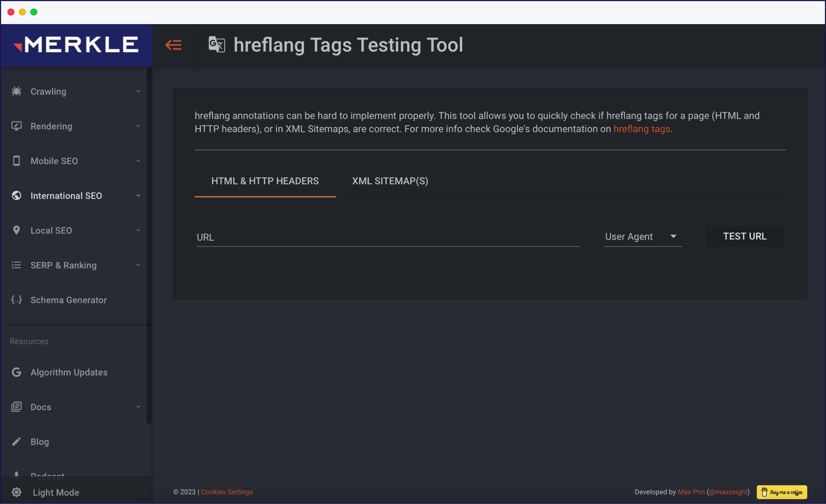This screenshot has width=826, height=504.
Task: Open the User Agent dropdown
Action: click(x=642, y=237)
